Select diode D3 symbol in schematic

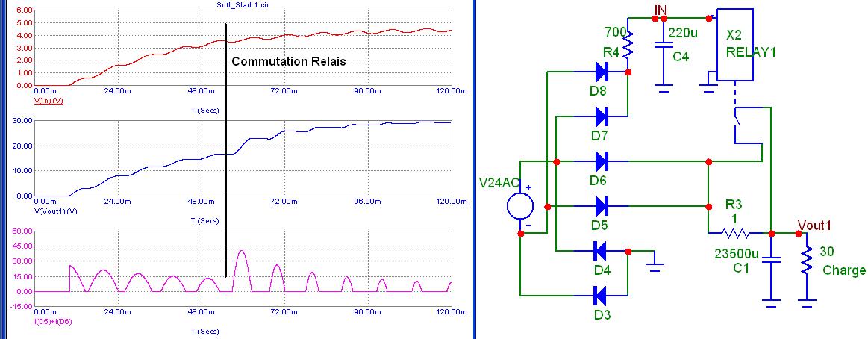click(601, 295)
